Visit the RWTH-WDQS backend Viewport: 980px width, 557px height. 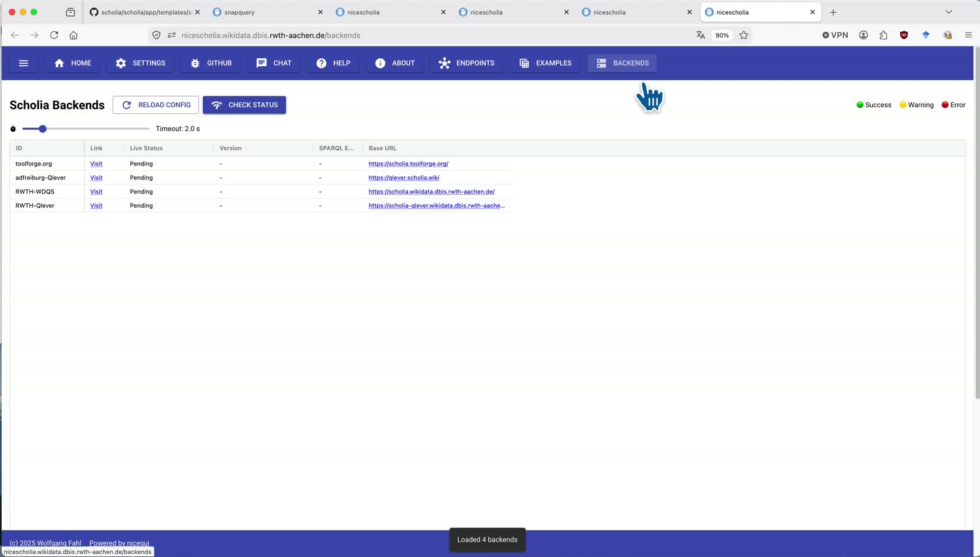click(96, 192)
